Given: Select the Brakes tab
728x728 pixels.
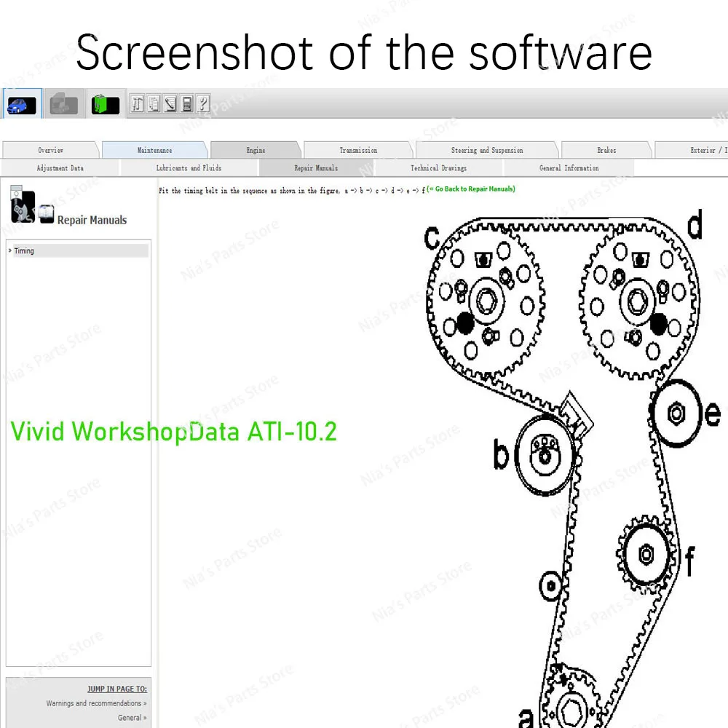Looking at the screenshot, I should click(x=606, y=151).
